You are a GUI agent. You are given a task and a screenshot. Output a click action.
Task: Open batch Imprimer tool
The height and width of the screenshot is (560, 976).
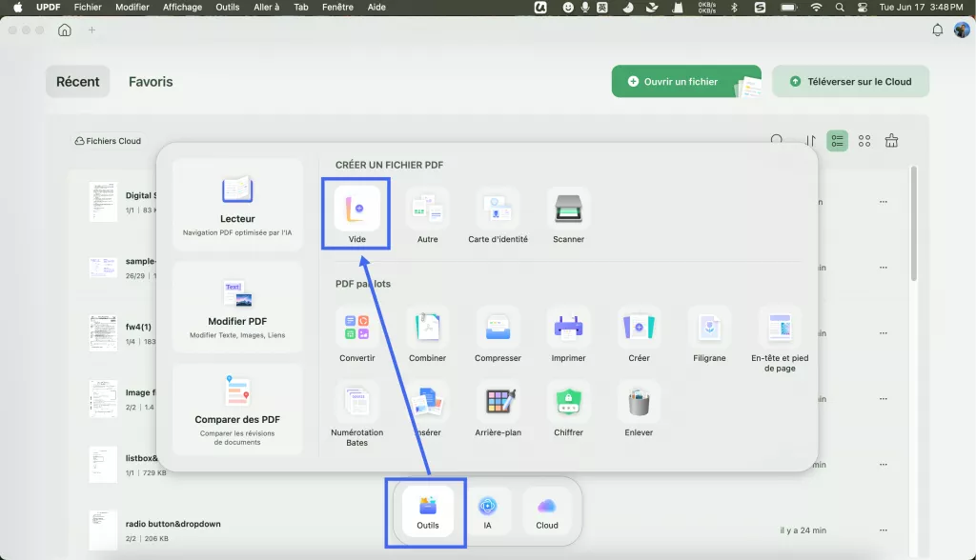point(568,334)
